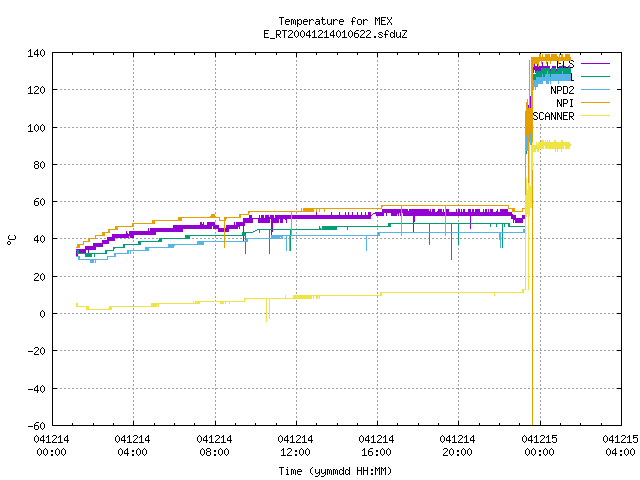Click the blue NPD2 legend line sample

pyautogui.click(x=596, y=89)
